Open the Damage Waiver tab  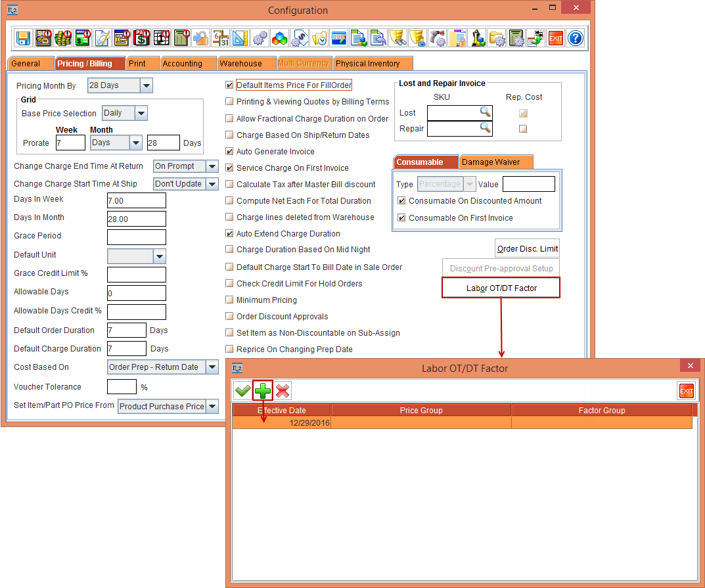tap(495, 162)
